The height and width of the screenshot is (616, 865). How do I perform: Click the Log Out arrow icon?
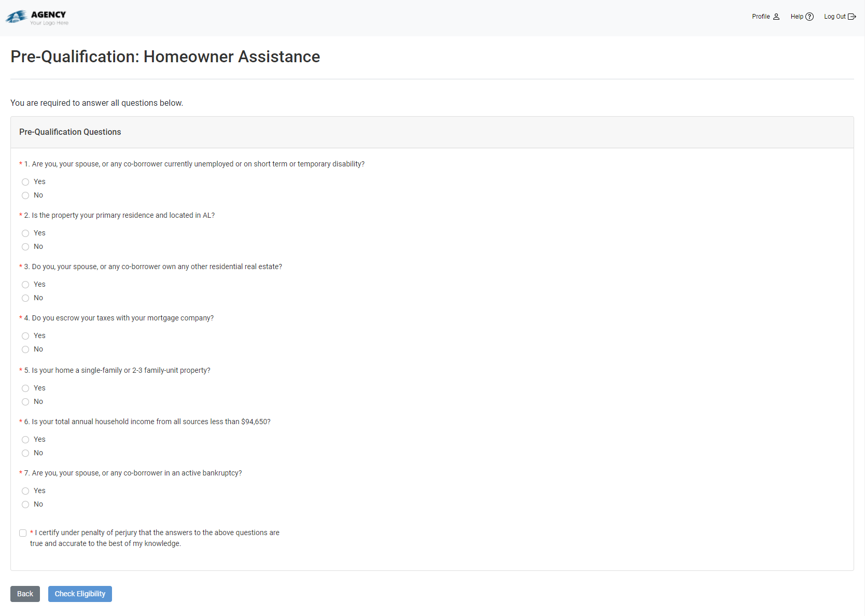(852, 17)
